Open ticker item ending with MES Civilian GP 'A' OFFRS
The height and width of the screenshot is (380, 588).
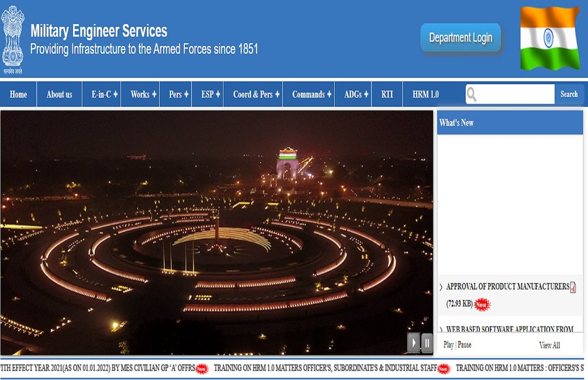[98, 368]
